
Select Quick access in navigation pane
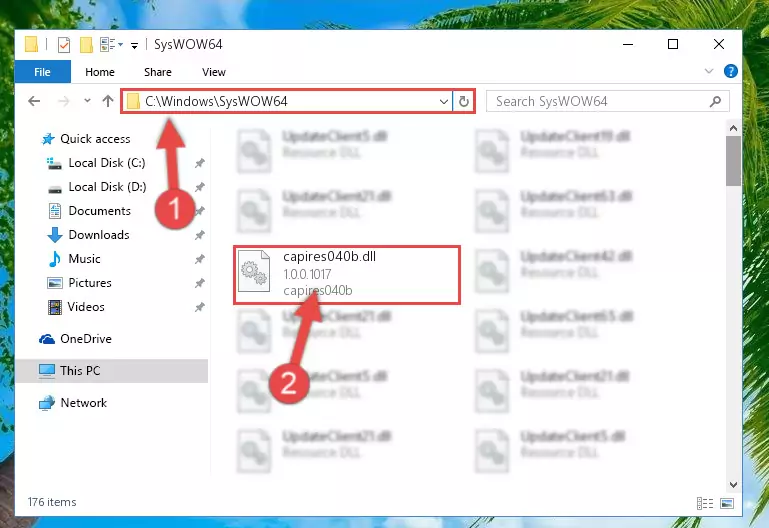(x=86, y=139)
